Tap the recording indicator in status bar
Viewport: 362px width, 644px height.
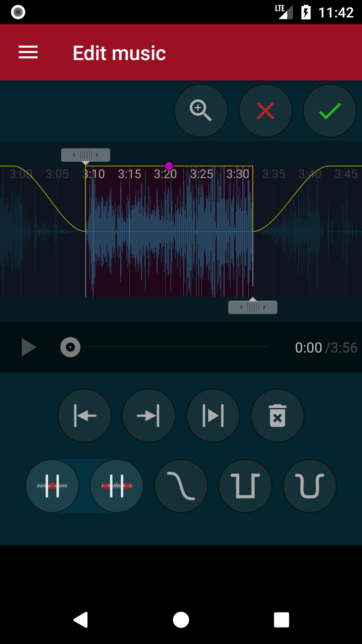point(18,12)
